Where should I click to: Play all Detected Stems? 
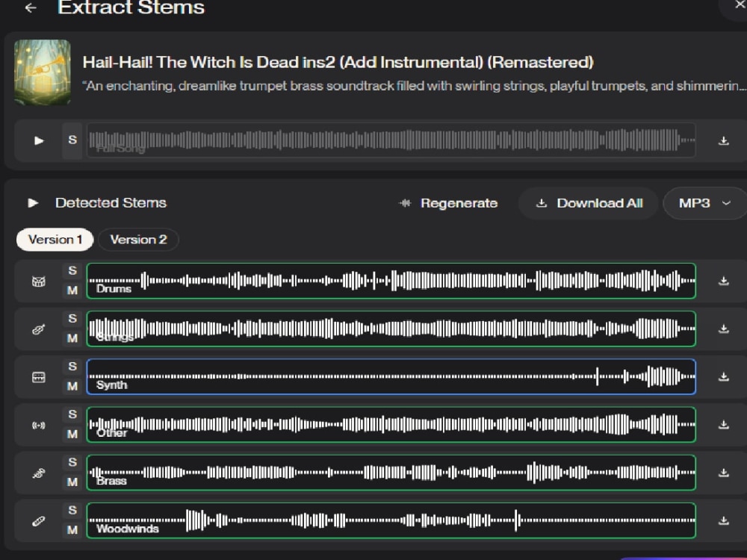click(x=33, y=203)
